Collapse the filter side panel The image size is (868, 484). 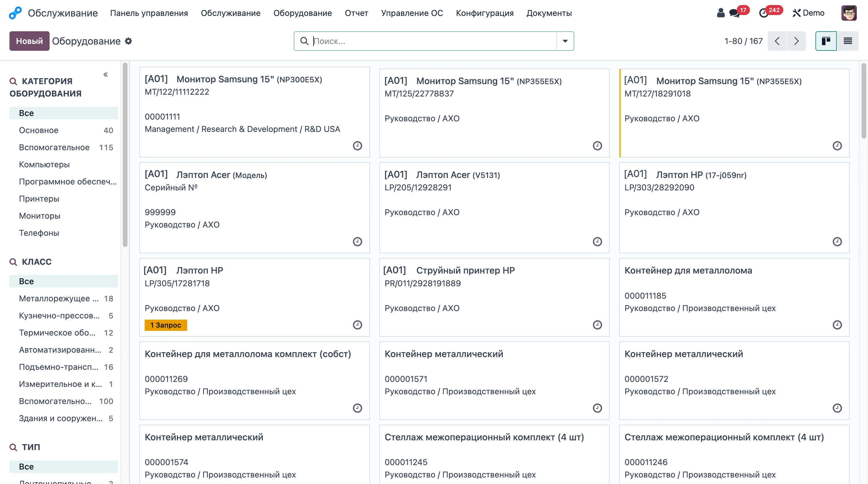(105, 74)
